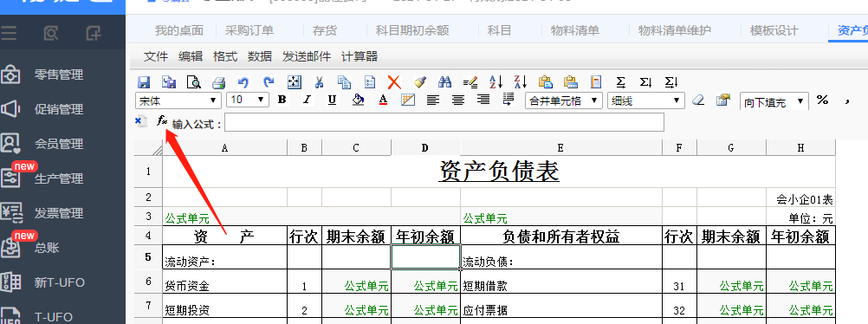Pick a cell fill color with the paint bucket
868x324 pixels.
[x=358, y=100]
